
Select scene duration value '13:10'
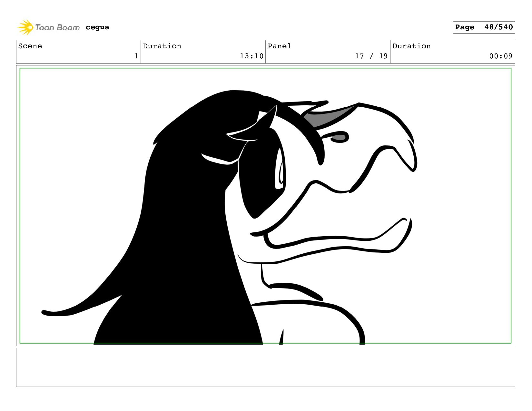point(251,56)
